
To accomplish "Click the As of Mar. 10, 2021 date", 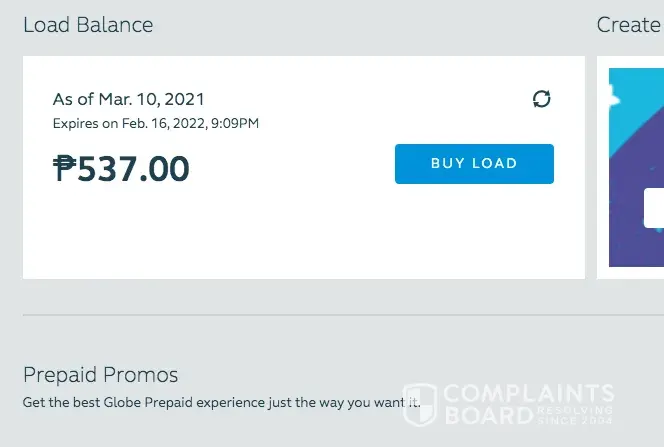I will click(128, 99).
